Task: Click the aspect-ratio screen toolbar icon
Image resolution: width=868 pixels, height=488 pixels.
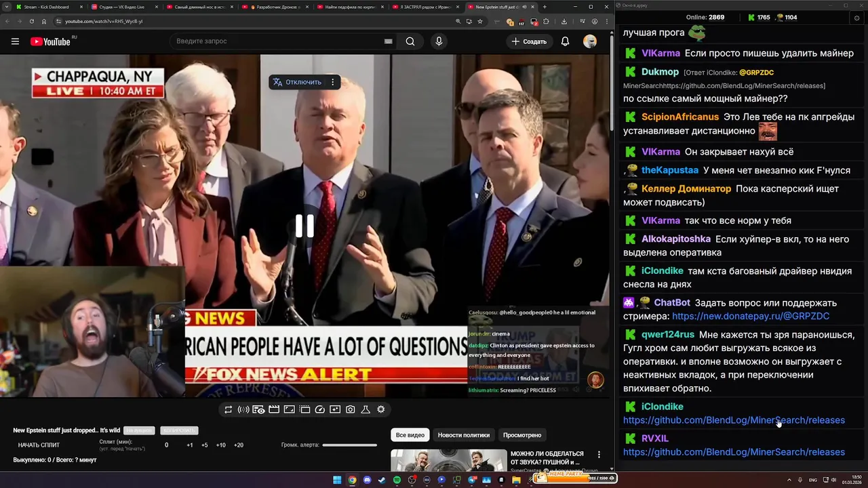Action: pyautogui.click(x=289, y=409)
